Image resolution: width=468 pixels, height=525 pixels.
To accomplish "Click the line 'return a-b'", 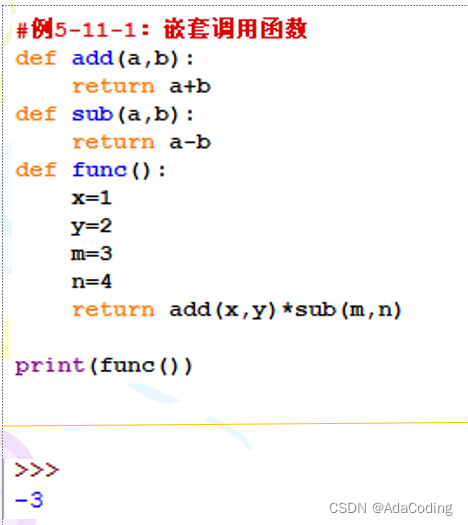I will click(141, 143).
